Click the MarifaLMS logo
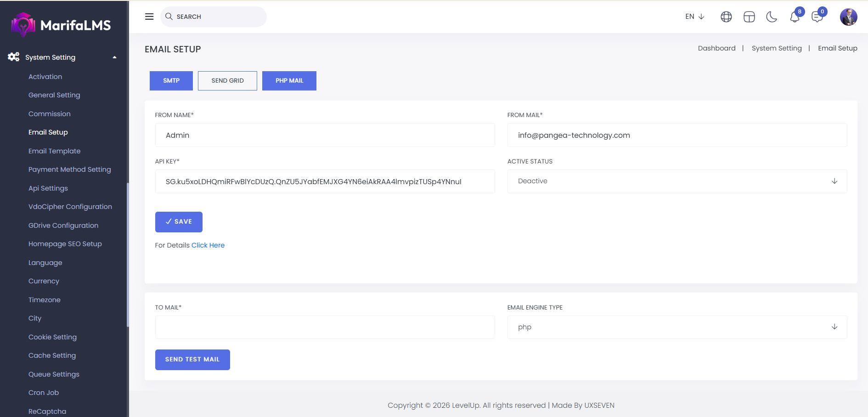 tap(61, 25)
